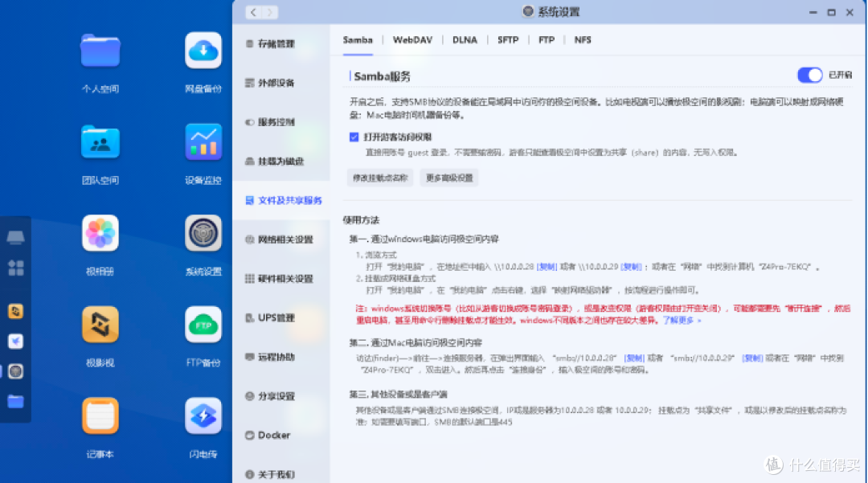Image resolution: width=868 pixels, height=483 pixels.
Task: Open the 系统设置 desktop app icon
Action: pos(203,233)
